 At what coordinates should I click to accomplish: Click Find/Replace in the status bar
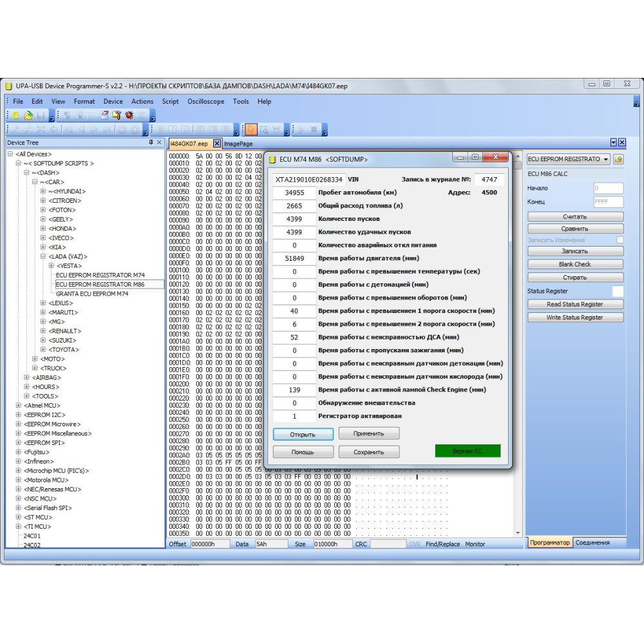(443, 544)
